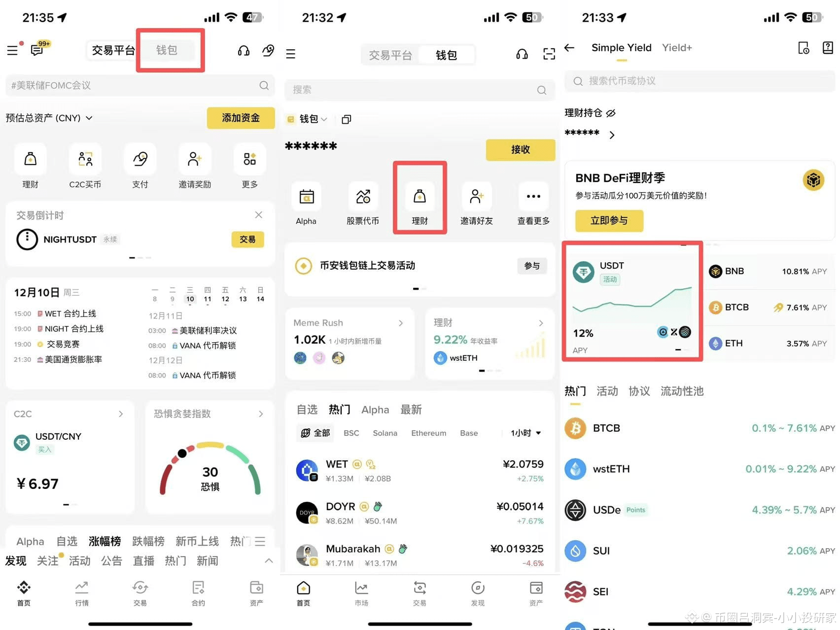This screenshot has width=840, height=630.
Task: Open the QR scan icon
Action: pos(549,54)
